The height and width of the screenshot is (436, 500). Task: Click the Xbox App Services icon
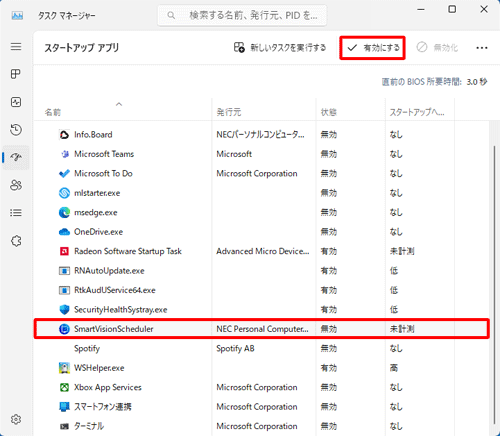pyautogui.click(x=64, y=387)
